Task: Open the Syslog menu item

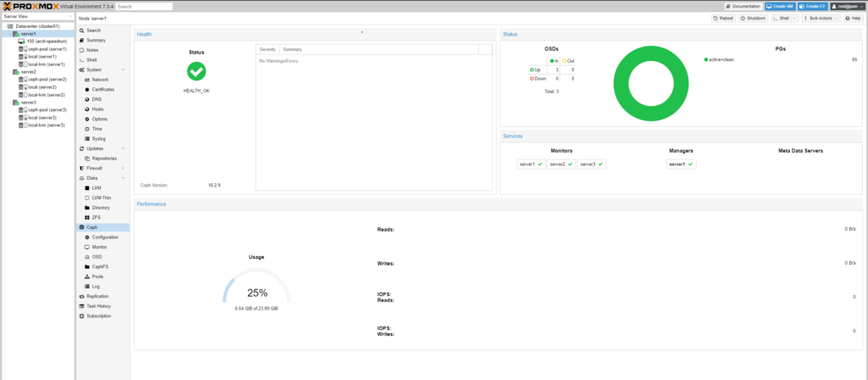Action: [103, 138]
